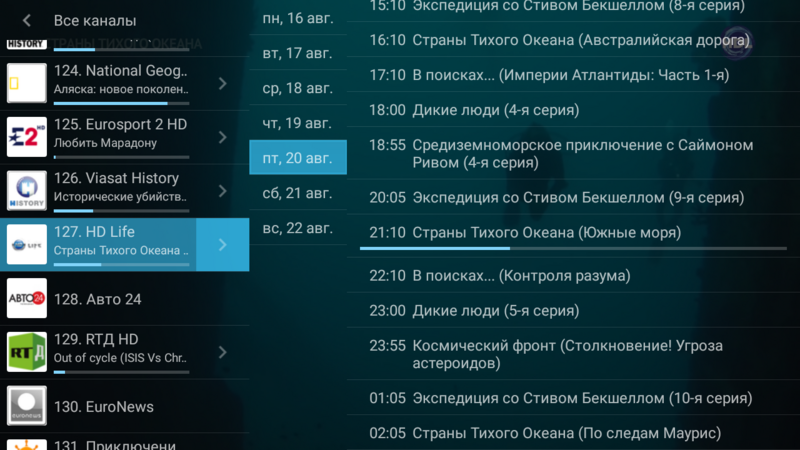Open Все каналы category title
Image resolution: width=800 pixels, height=450 pixels.
(95, 20)
